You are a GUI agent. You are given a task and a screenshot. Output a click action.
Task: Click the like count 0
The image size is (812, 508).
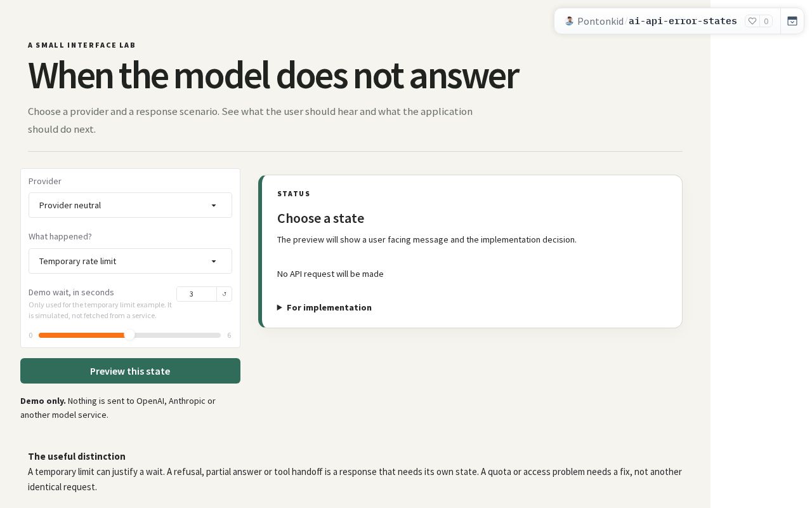(x=766, y=21)
